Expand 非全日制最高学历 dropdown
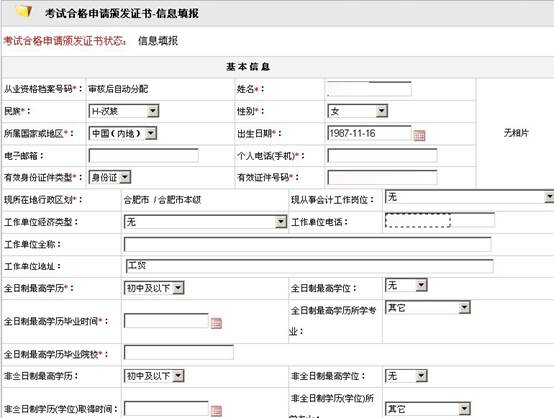 154,376
